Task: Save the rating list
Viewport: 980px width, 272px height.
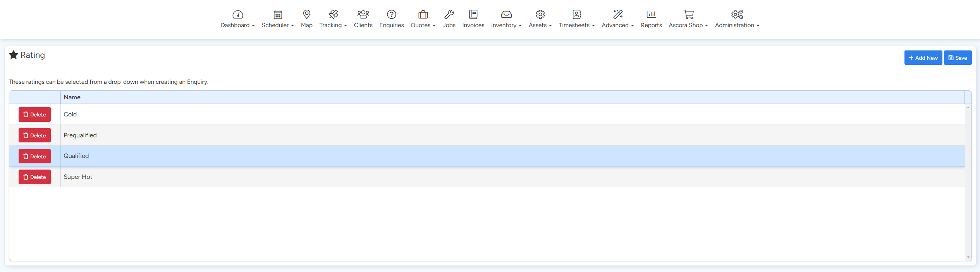Action: (958, 58)
